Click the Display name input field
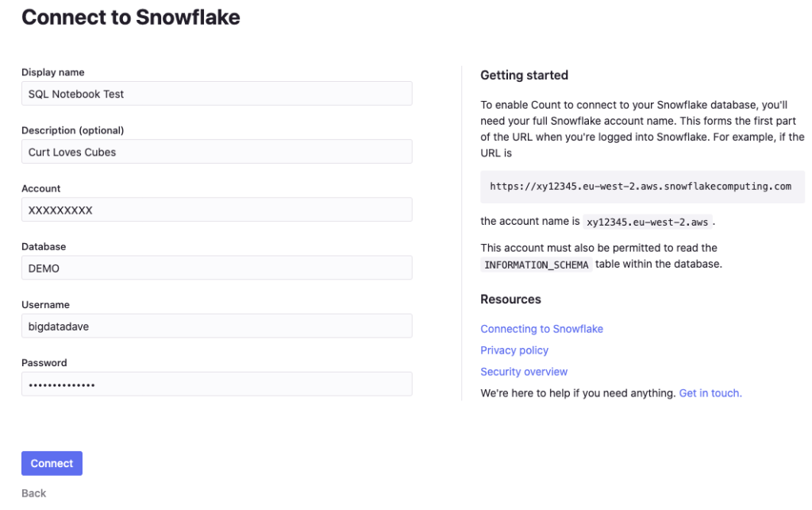This screenshot has height=510, width=812. click(x=216, y=94)
